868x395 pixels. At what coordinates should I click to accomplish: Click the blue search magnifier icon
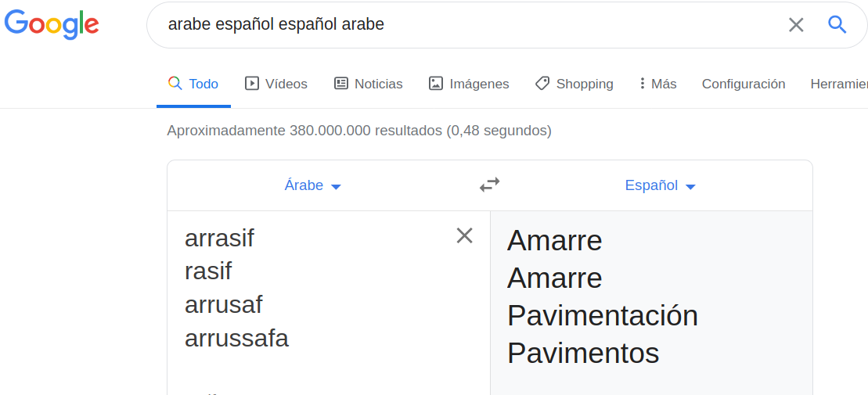click(x=837, y=25)
